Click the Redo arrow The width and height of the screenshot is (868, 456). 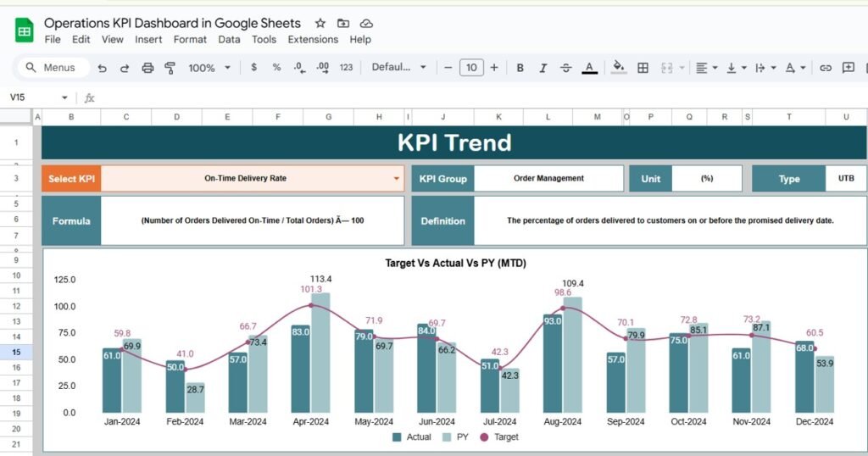point(125,68)
